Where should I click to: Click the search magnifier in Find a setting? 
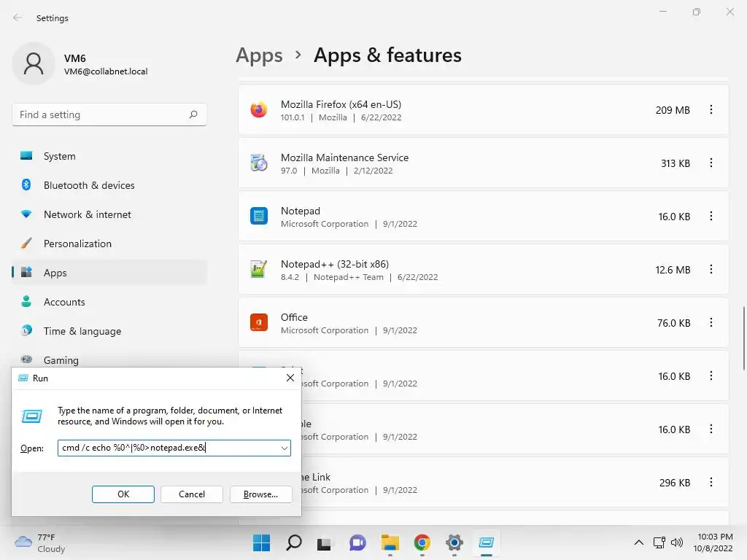[193, 114]
